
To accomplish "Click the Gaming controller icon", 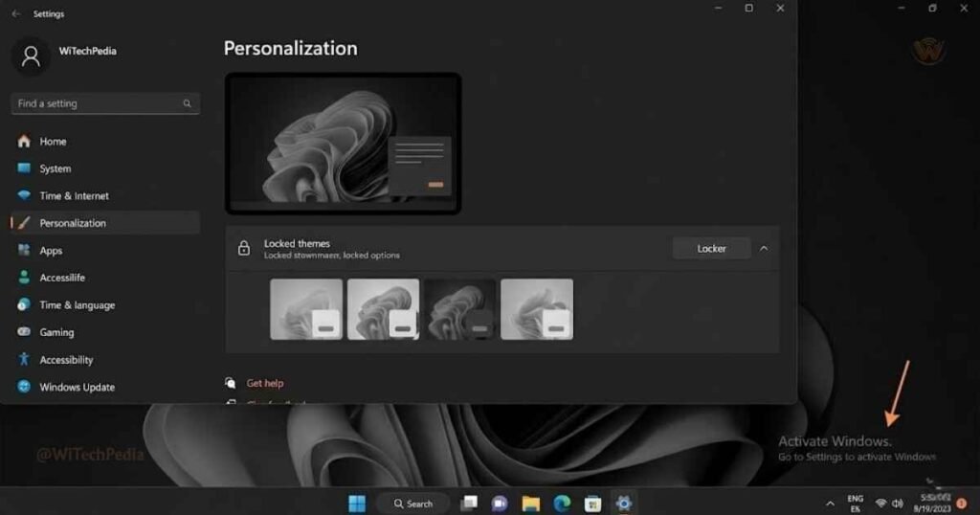I will [x=24, y=332].
